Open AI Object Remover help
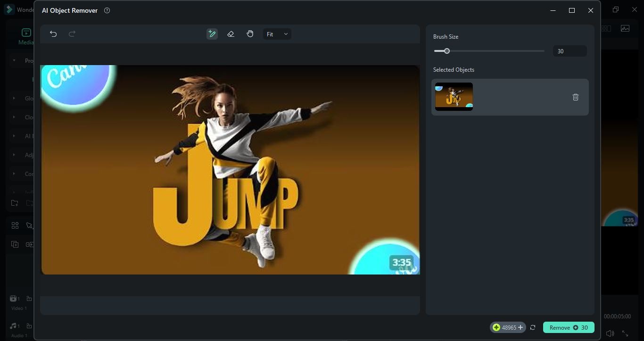This screenshot has width=644, height=341. tap(107, 10)
